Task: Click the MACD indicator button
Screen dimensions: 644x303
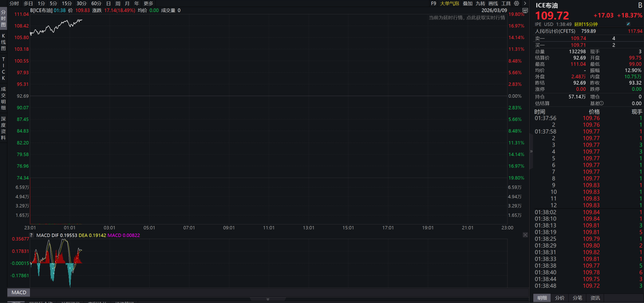Action: click(x=19, y=292)
